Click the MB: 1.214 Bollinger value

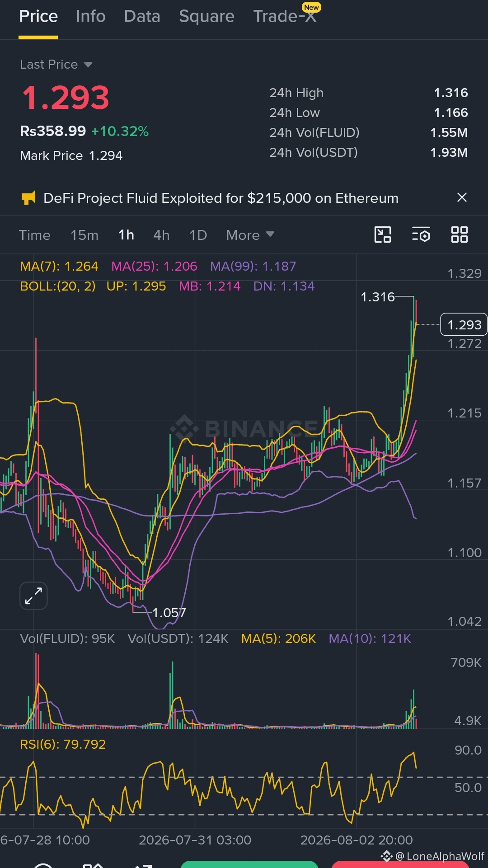click(210, 286)
